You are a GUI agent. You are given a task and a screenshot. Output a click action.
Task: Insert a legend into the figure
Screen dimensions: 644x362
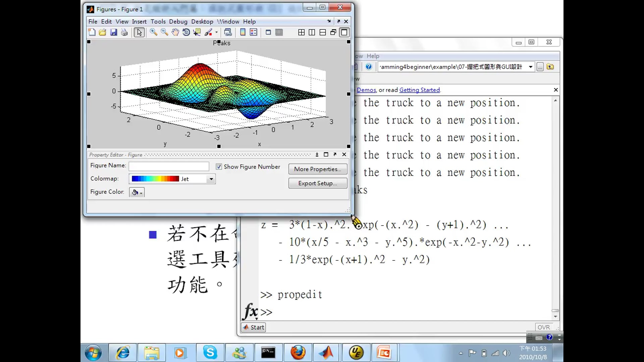[254, 32]
